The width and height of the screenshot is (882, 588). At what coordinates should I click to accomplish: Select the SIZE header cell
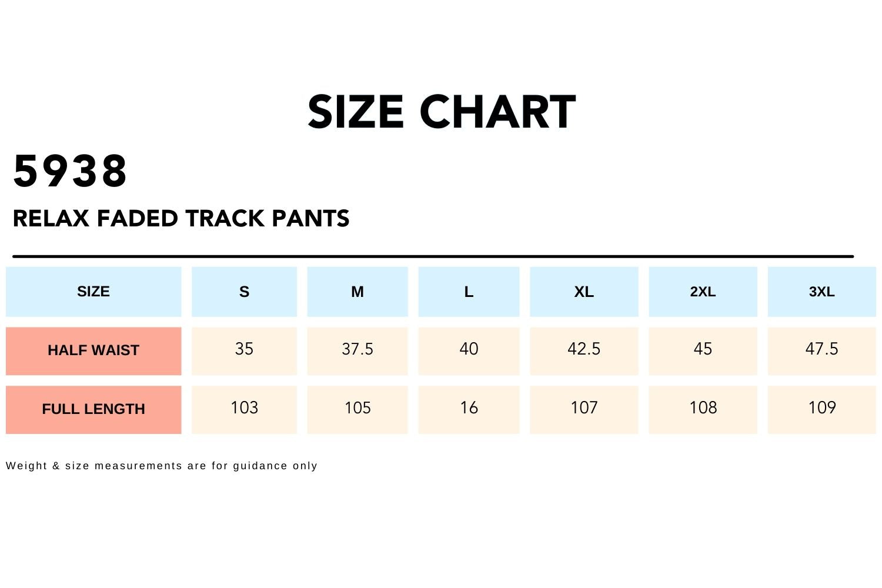pos(93,292)
